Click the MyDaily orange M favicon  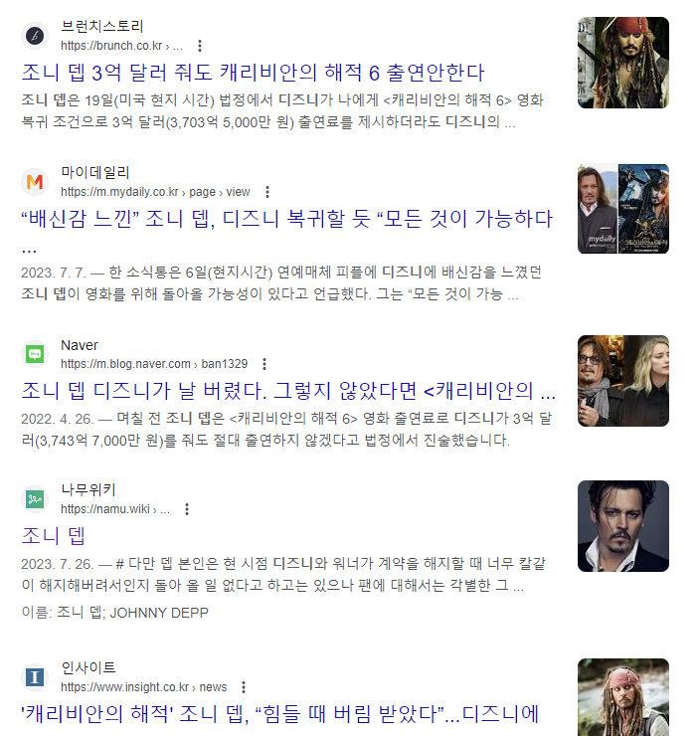coord(35,182)
